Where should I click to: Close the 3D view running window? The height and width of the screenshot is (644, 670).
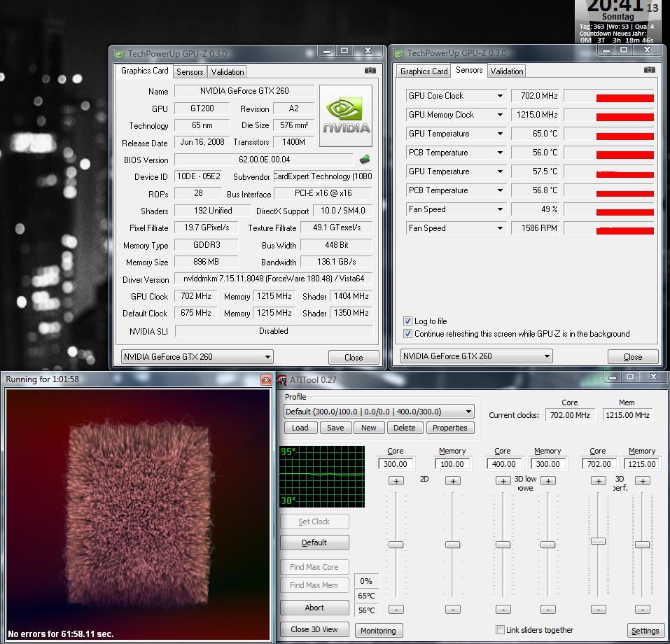coord(266,379)
